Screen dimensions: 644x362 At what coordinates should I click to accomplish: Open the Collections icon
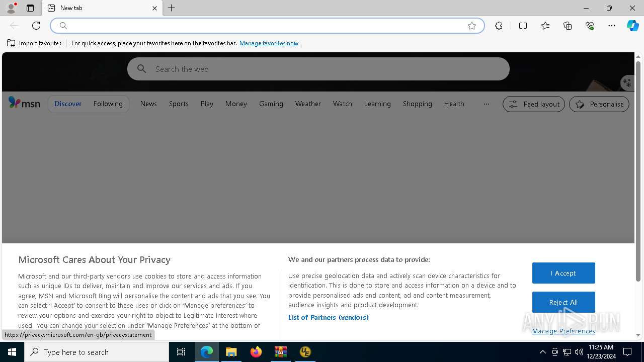click(568, 26)
